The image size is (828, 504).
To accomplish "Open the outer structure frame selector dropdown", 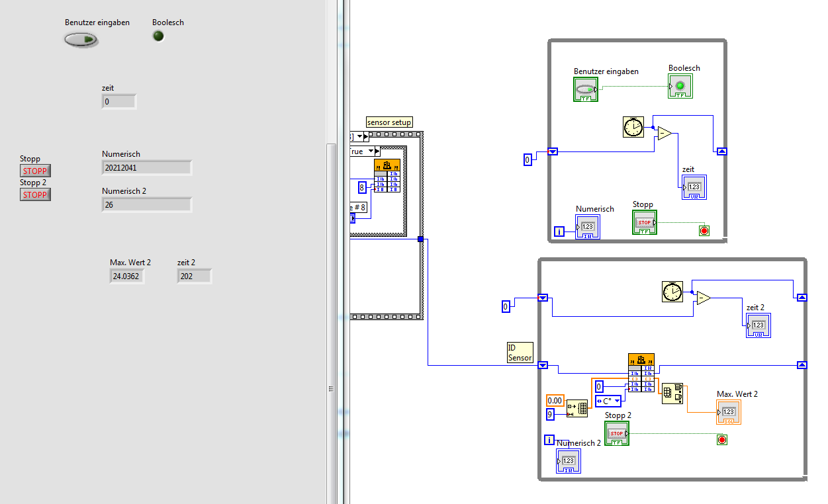I will point(359,137).
